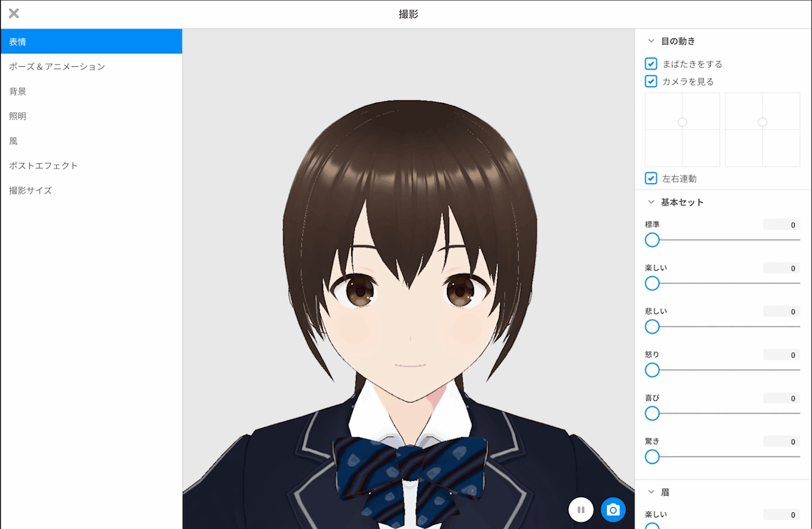Select the 表情 menu item
Image resolution: width=812 pixels, height=529 pixels.
[x=91, y=41]
